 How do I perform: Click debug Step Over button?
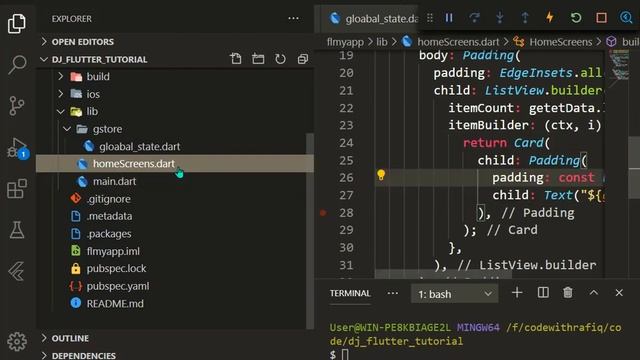pos(474,18)
